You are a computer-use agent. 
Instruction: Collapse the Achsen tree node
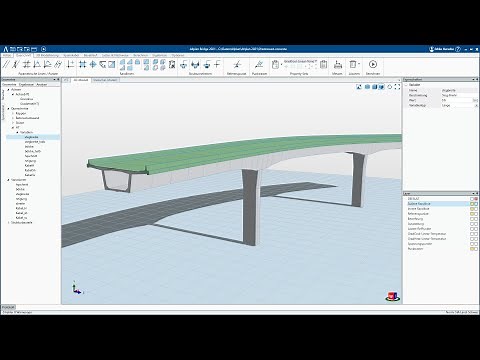tap(9, 90)
